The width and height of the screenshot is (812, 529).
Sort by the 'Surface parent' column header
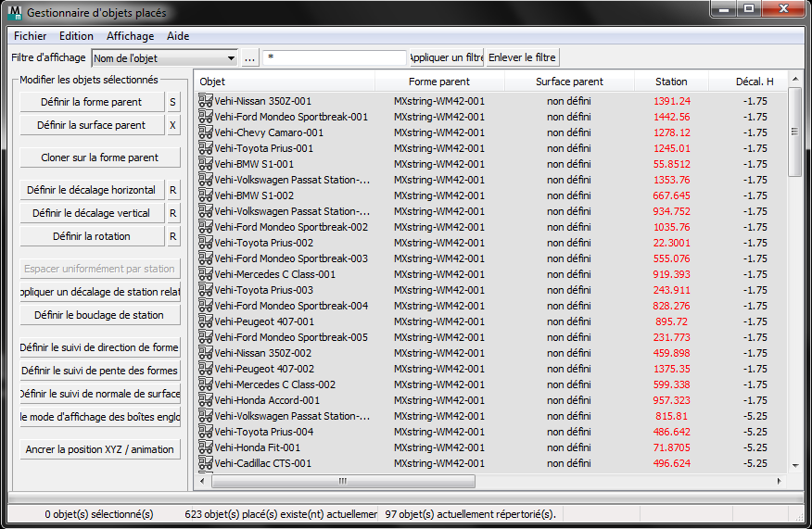coord(569,82)
